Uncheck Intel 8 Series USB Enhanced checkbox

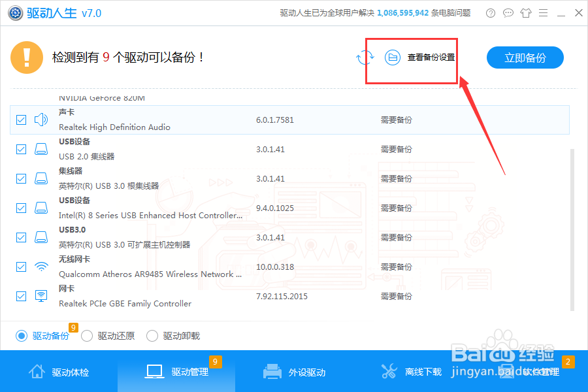click(22, 208)
